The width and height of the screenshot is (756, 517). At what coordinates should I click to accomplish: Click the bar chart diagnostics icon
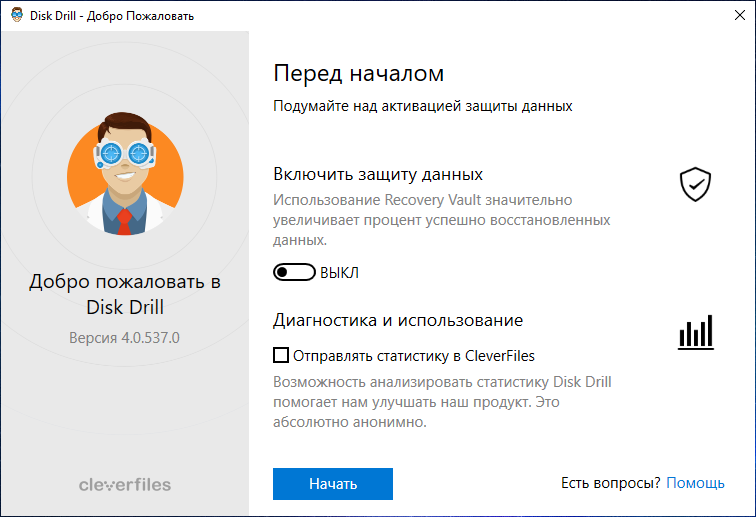696,332
